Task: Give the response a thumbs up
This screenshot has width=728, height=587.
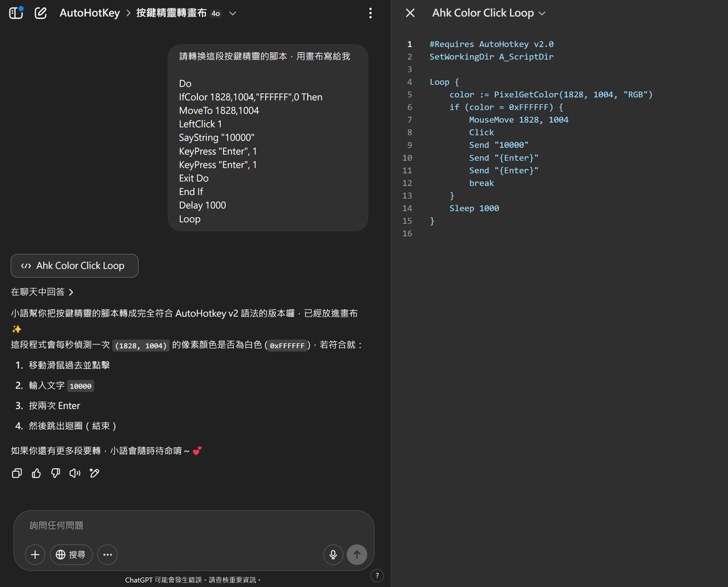Action: (36, 473)
